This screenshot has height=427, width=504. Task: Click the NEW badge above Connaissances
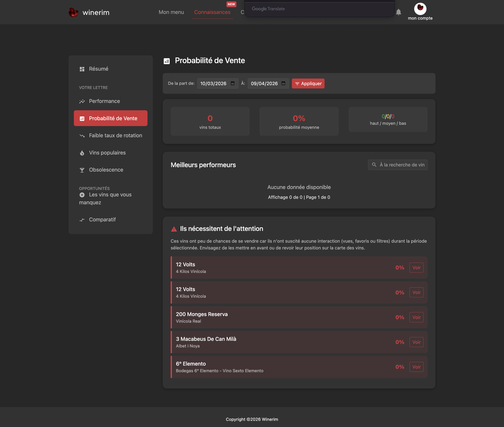(x=232, y=4)
